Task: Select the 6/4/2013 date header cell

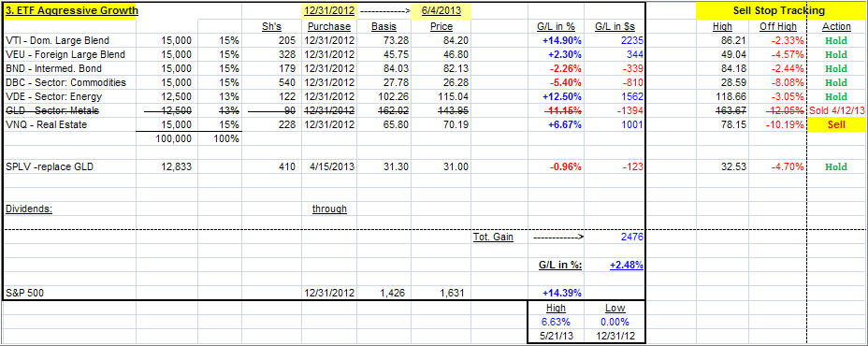Action: point(441,11)
